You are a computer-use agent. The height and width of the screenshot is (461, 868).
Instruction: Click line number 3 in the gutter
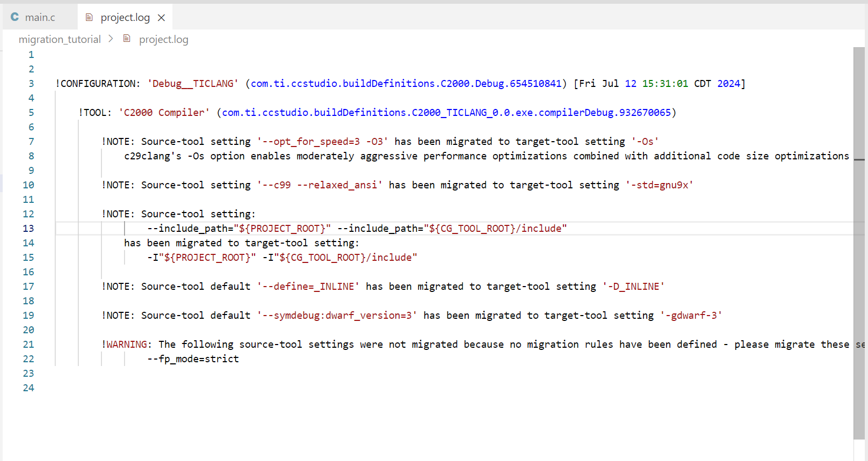pos(31,84)
